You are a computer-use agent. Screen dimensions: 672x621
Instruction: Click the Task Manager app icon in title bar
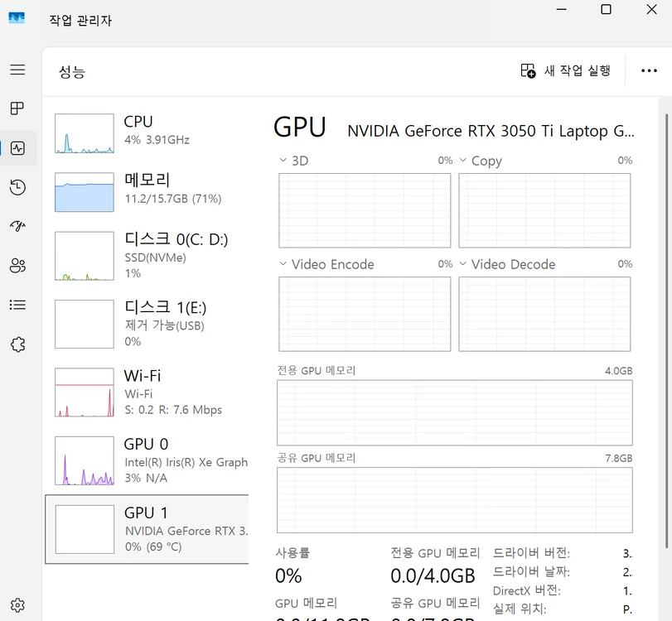(17, 18)
